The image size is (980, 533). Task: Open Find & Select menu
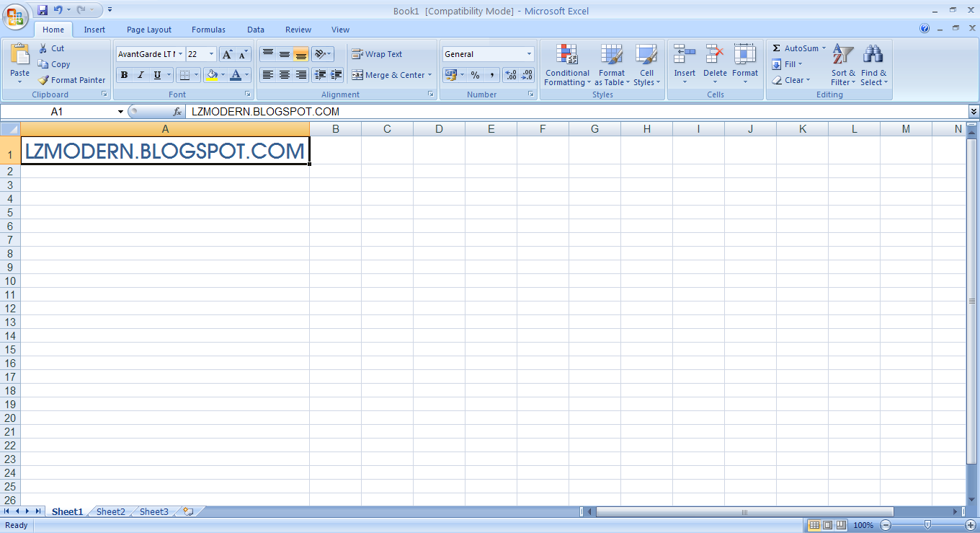click(873, 65)
